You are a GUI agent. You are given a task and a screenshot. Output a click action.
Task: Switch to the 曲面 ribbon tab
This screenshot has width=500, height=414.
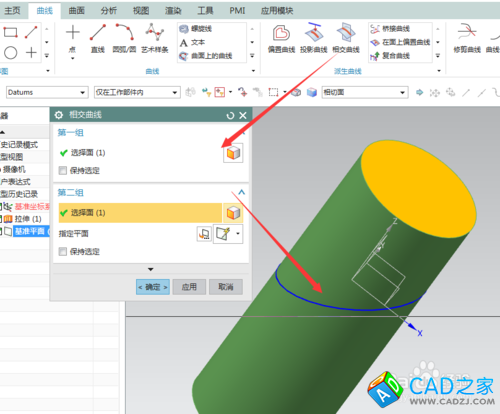(77, 11)
